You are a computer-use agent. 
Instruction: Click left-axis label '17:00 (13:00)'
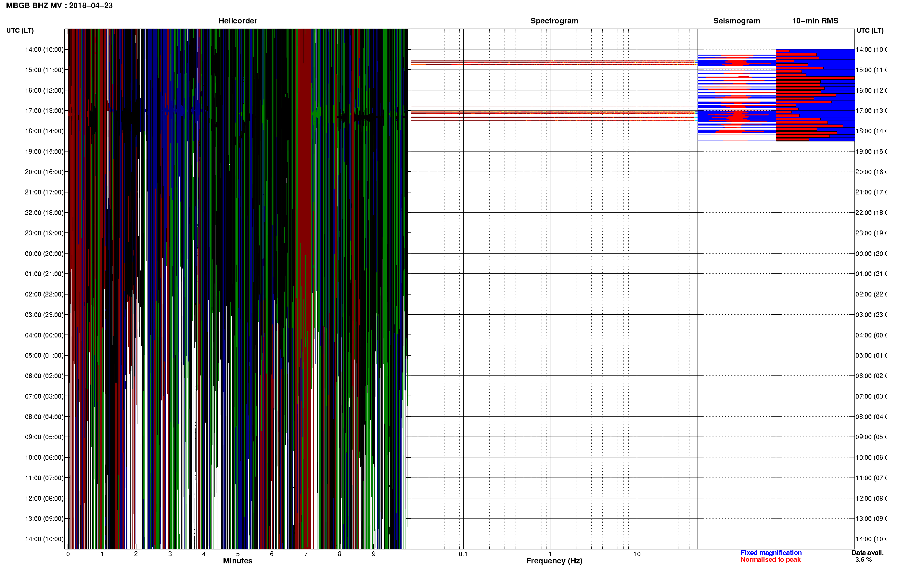(44, 111)
